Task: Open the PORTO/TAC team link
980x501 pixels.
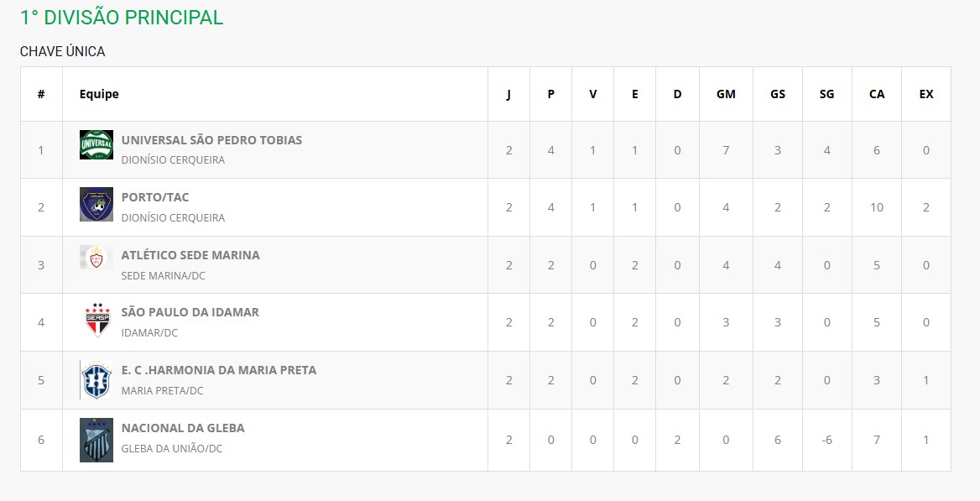Action: click(155, 197)
